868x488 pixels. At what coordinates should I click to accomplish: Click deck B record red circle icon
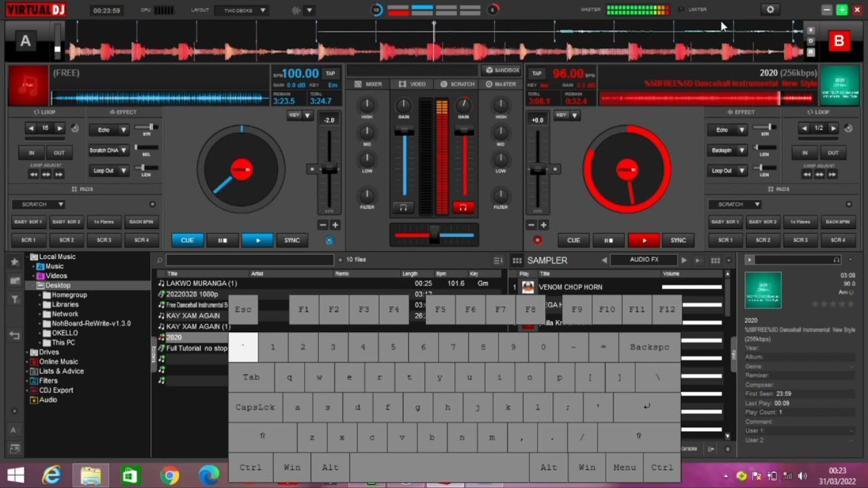pyautogui.click(x=538, y=240)
